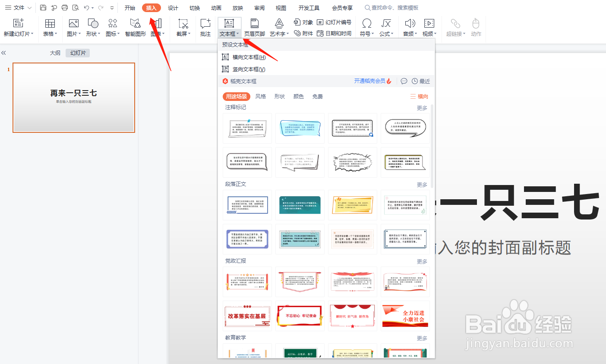Select the 免费 free filter tab

[x=318, y=97]
